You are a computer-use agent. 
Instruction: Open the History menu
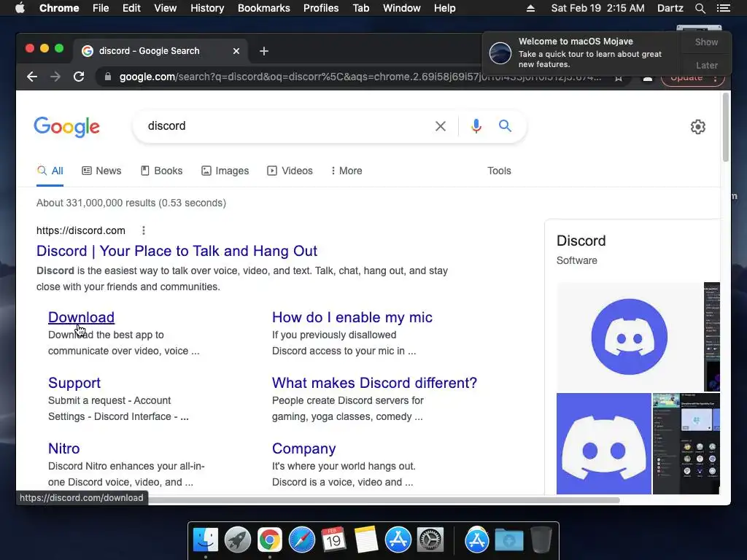207,8
